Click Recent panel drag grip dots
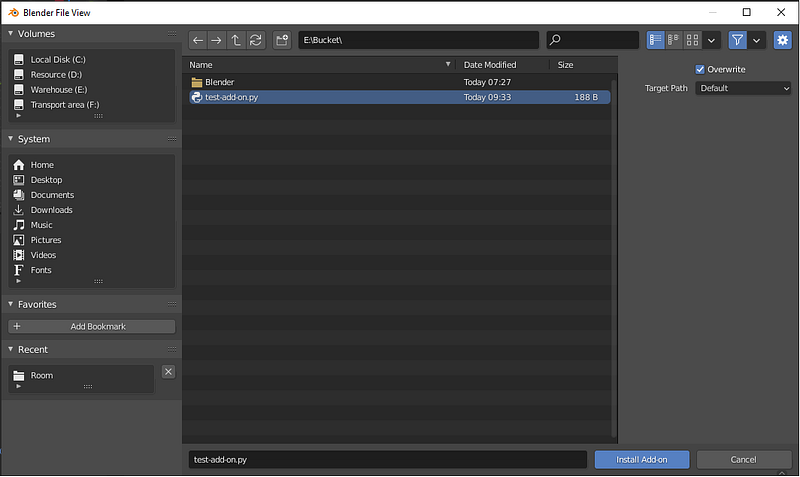This screenshot has height=477, width=800. [172, 349]
